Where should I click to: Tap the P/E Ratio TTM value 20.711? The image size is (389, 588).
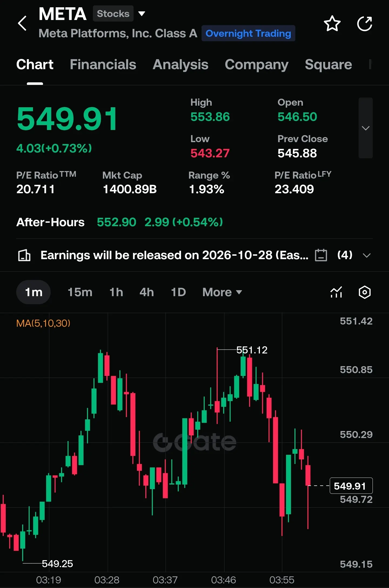pyautogui.click(x=35, y=189)
